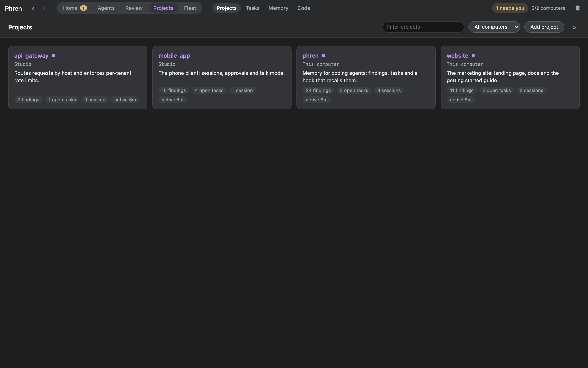Go back with the left chevron arrow

point(33,8)
